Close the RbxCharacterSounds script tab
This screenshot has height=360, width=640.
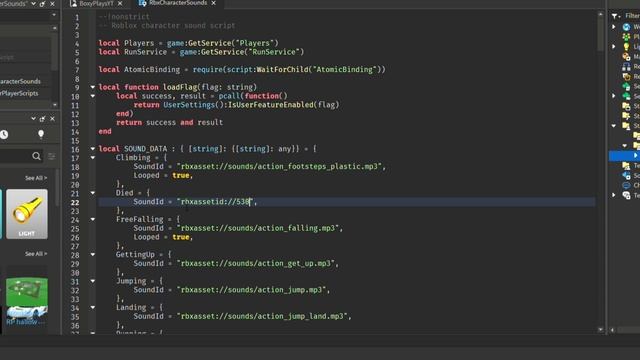213,3
